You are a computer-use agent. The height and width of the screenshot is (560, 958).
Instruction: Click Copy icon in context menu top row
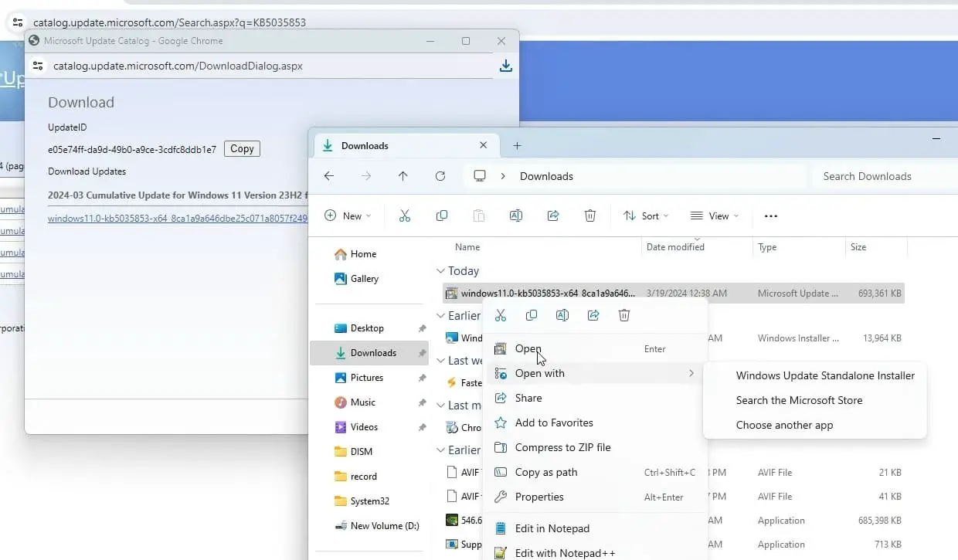[x=531, y=315]
